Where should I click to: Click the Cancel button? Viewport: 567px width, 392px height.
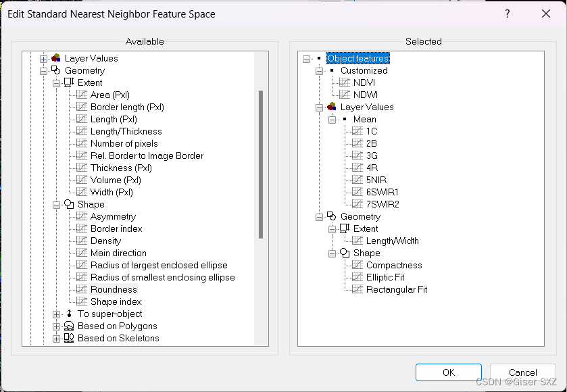522,372
